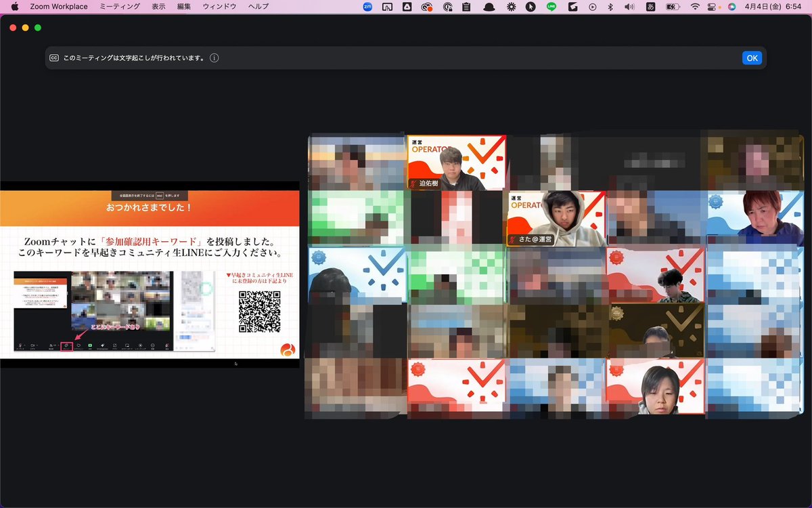Open the ミーティング menu
812x508 pixels.
(120, 7)
